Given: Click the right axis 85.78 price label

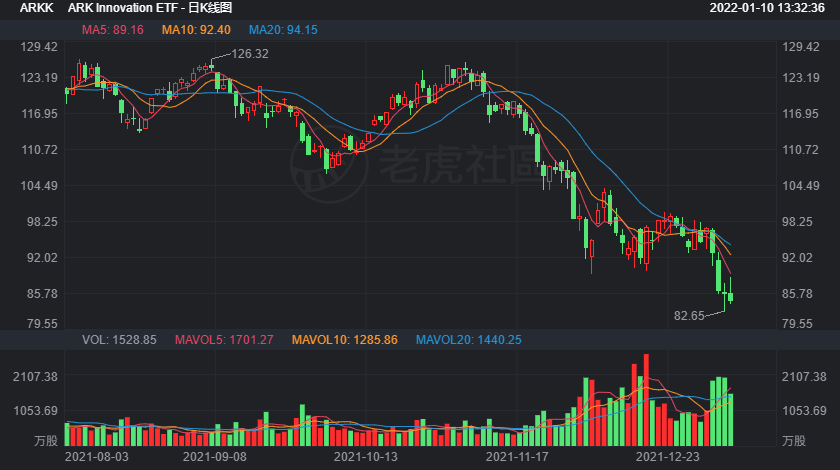Looking at the screenshot, I should point(798,294).
